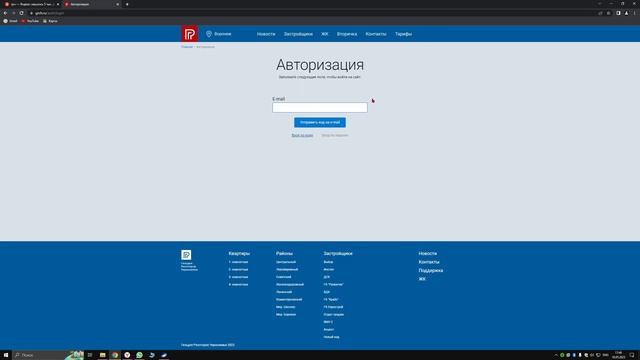The height and width of the screenshot is (360, 640).
Task: Open 1-room apartments footer link
Action: (238, 262)
